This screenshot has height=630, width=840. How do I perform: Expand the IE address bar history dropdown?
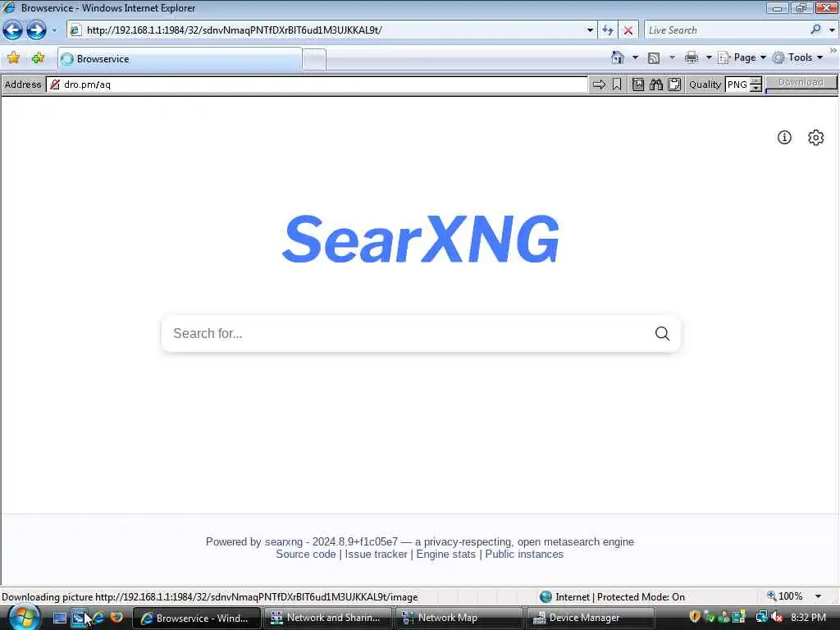(x=590, y=30)
